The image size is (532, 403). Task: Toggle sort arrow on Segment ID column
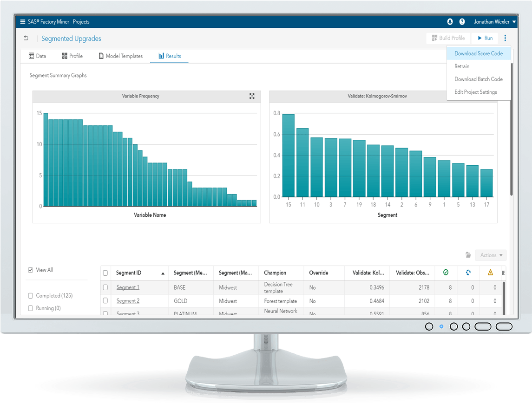(163, 273)
